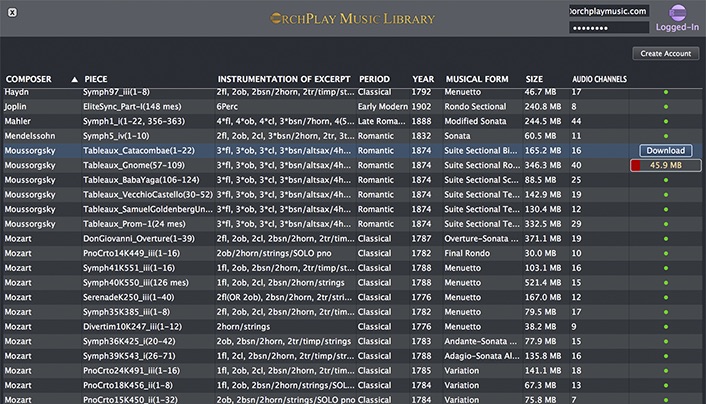
Task: Click the year 1902 cell
Action: pyautogui.click(x=421, y=107)
